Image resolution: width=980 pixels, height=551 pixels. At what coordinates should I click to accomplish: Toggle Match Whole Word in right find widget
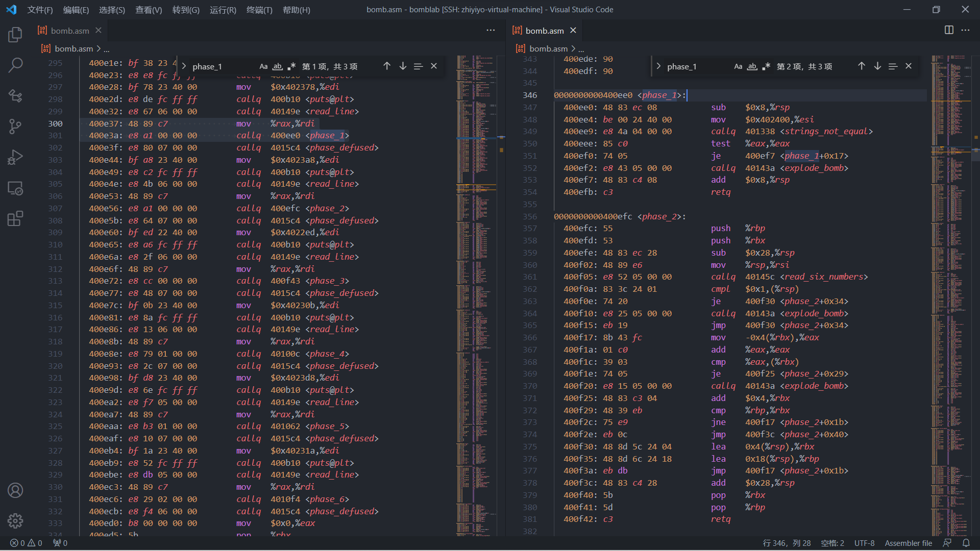point(752,66)
